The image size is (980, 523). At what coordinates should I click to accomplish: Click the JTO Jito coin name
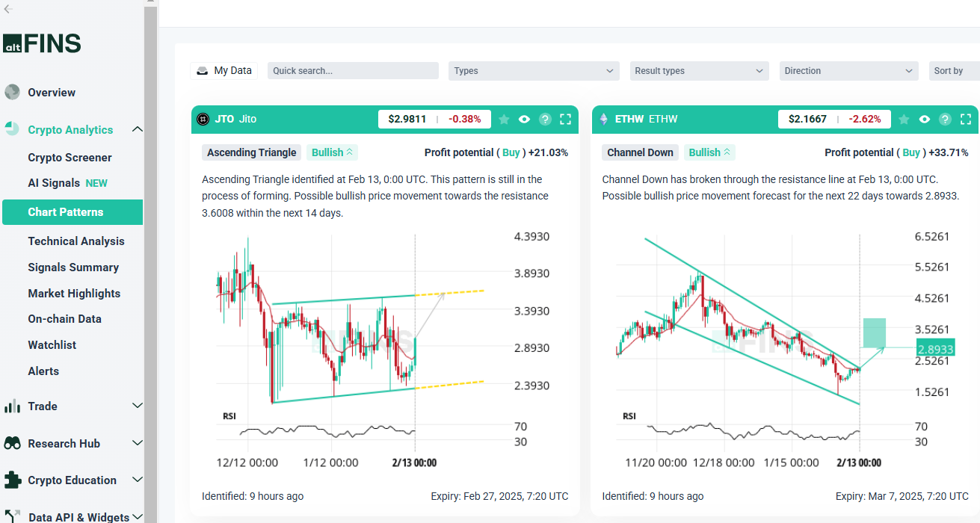coord(235,119)
